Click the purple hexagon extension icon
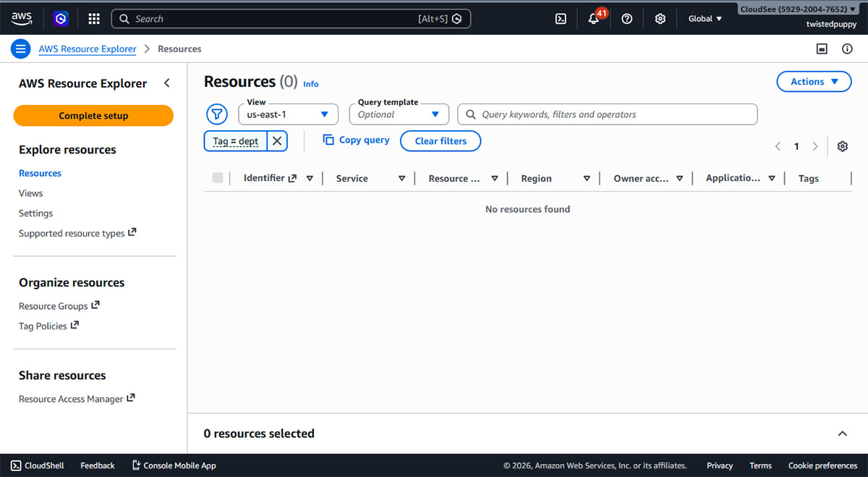 tap(61, 19)
